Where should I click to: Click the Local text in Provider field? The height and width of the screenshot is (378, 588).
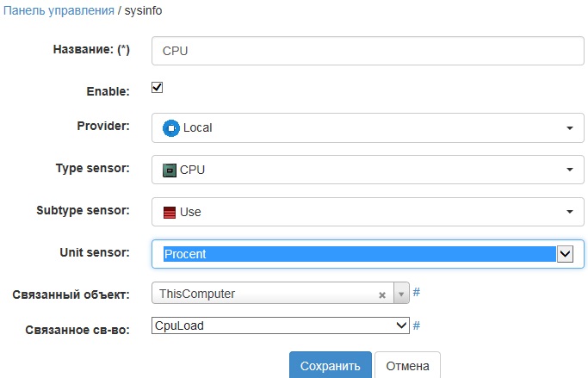[x=198, y=128]
